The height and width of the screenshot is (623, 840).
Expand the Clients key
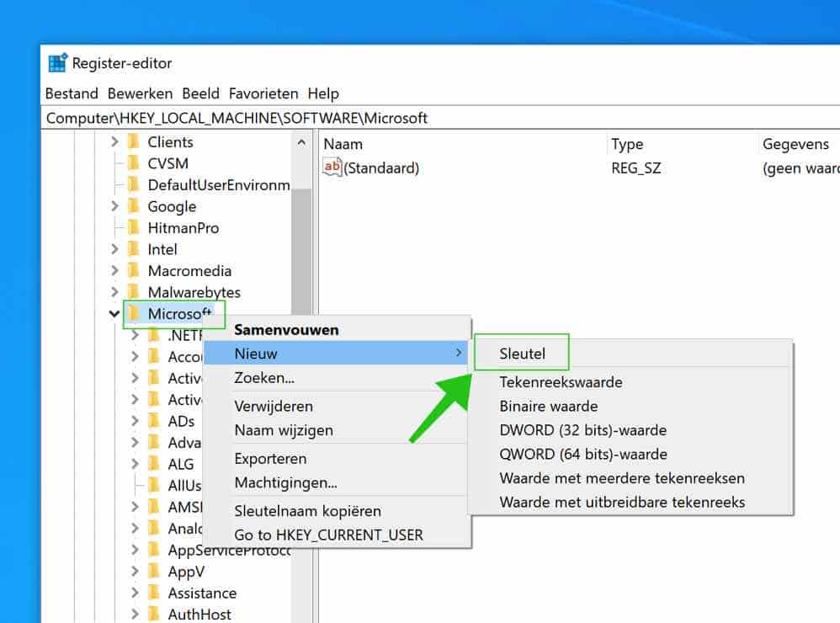click(x=114, y=142)
